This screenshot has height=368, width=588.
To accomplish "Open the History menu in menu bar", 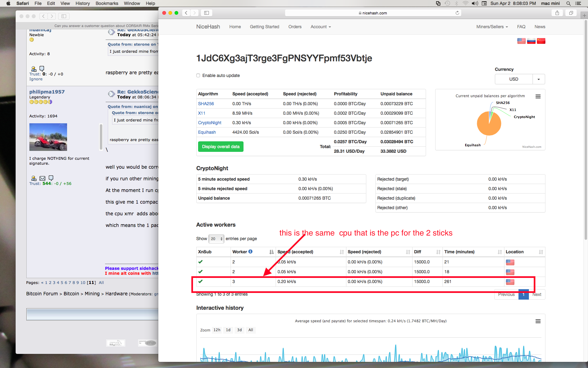I will [x=83, y=3].
